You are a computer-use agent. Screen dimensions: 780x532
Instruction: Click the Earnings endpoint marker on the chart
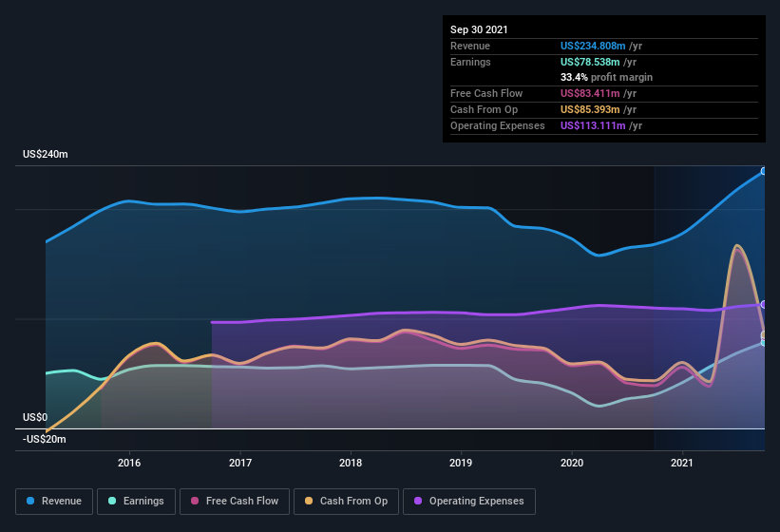point(764,343)
